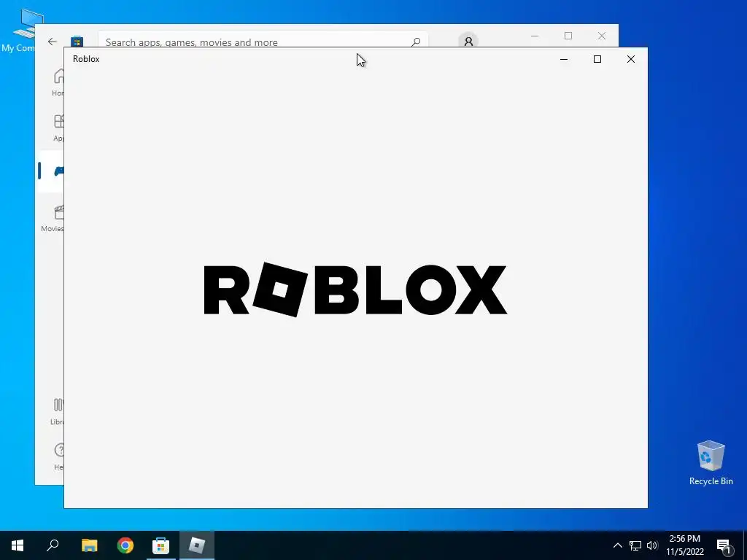Open the volume tray icon
This screenshot has height=560, width=747.
[x=652, y=545]
